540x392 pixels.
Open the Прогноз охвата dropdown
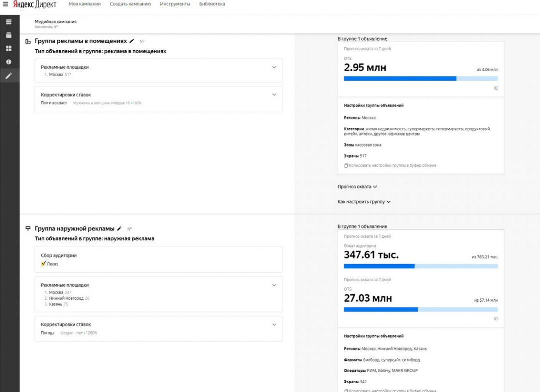(357, 187)
